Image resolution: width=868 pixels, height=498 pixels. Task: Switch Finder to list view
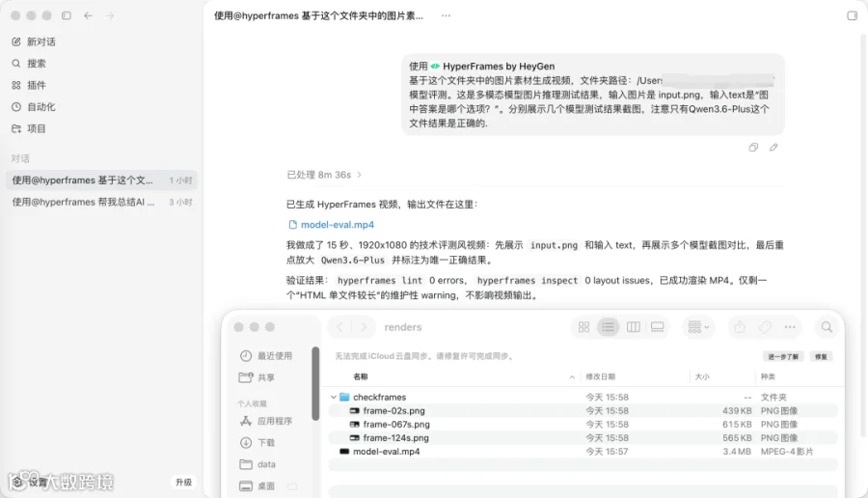(x=608, y=327)
